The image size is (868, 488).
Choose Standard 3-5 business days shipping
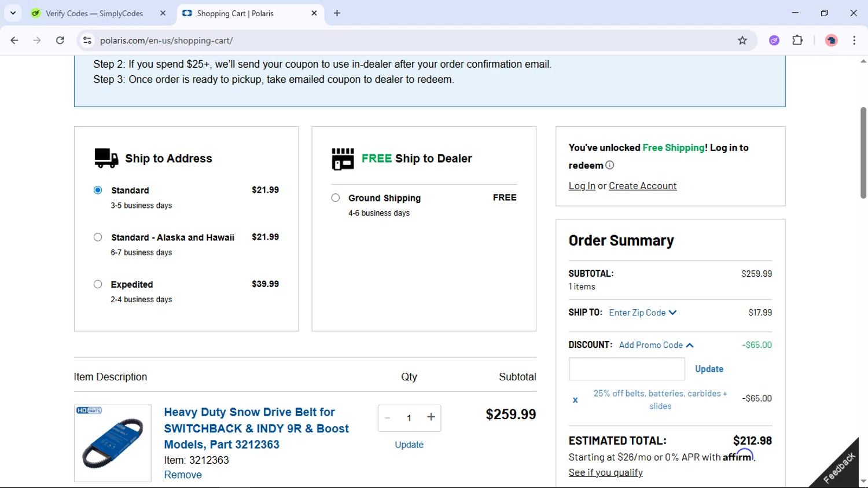(x=98, y=190)
